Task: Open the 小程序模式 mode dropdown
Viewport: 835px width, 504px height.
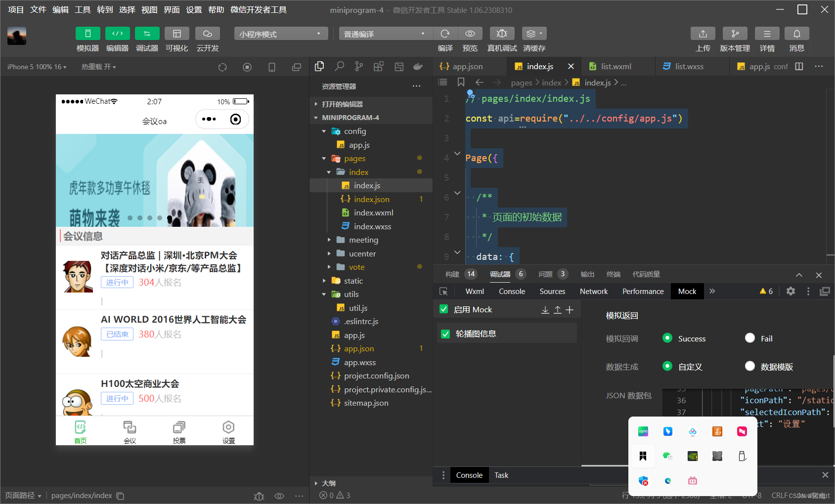Action: pyautogui.click(x=281, y=34)
